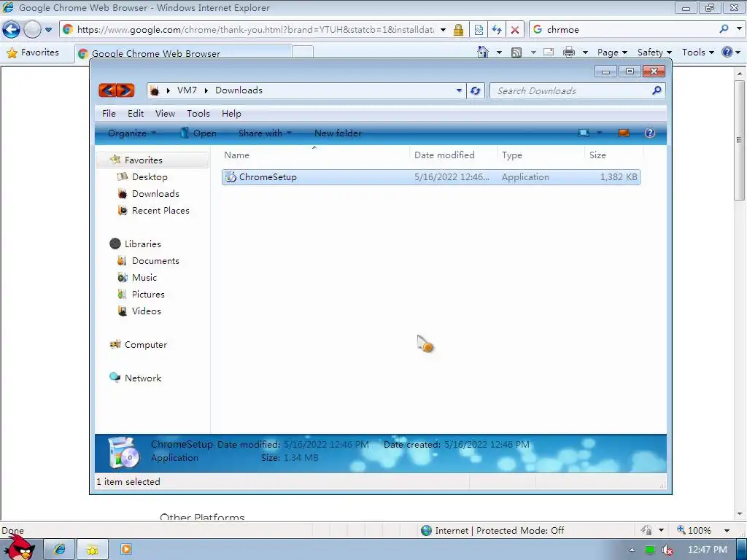This screenshot has width=747, height=560.
Task: Click the IE search magnifier button
Action: (724, 29)
